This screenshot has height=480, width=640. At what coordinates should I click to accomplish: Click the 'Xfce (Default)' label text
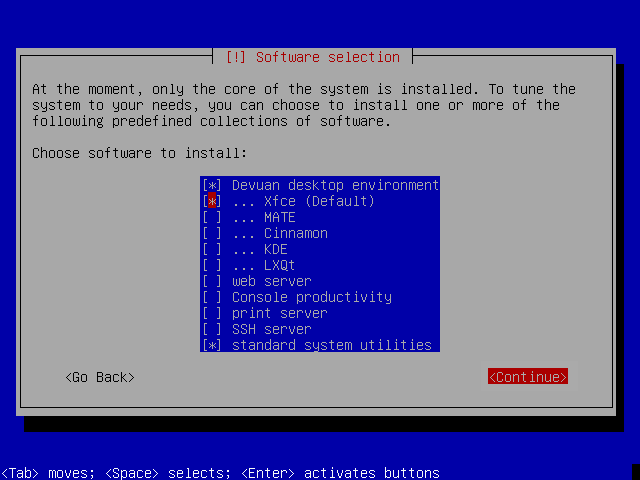pos(319,201)
